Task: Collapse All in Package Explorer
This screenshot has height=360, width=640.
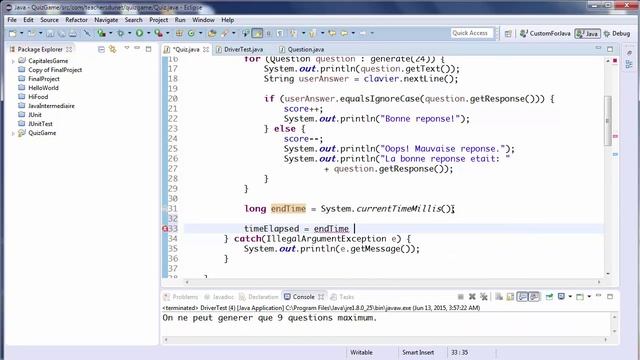Action: [101, 49]
